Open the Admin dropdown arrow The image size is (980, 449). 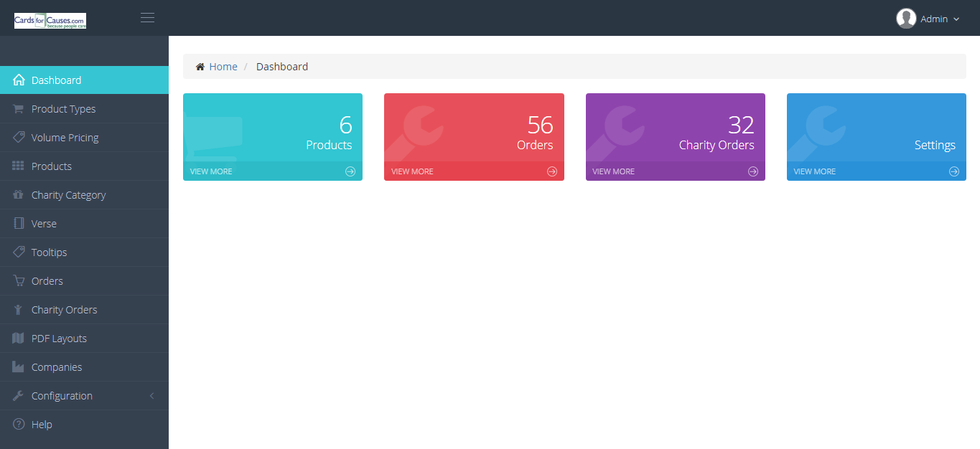956,19
